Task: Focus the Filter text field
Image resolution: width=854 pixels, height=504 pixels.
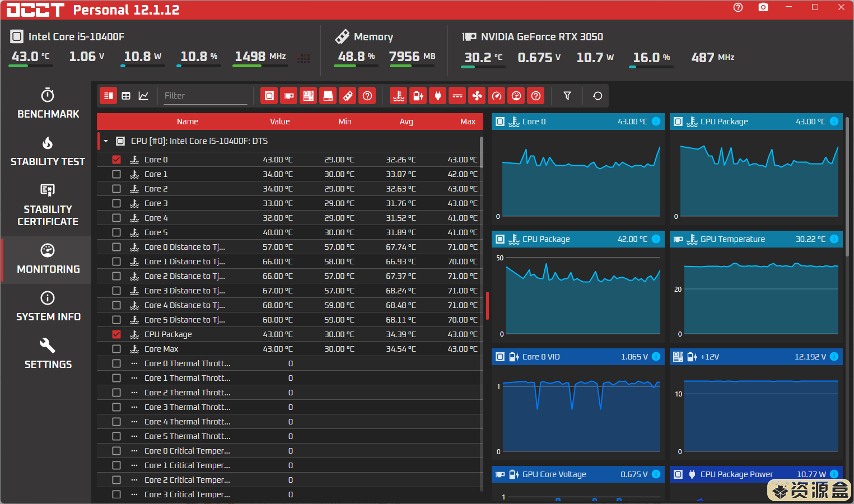Action: click(205, 96)
